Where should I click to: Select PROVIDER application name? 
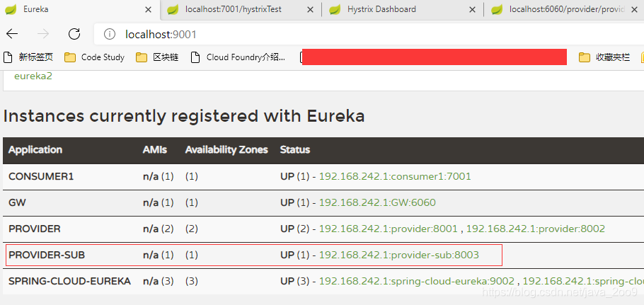[35, 229]
